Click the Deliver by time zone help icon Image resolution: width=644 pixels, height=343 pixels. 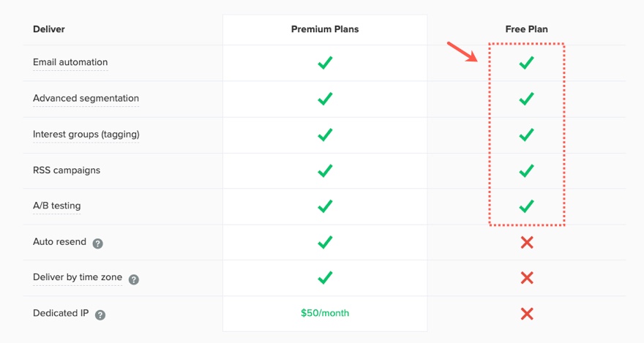(x=134, y=279)
